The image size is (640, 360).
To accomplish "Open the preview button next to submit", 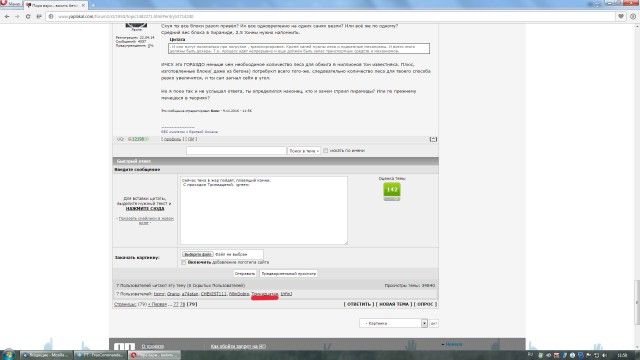I will (289, 273).
